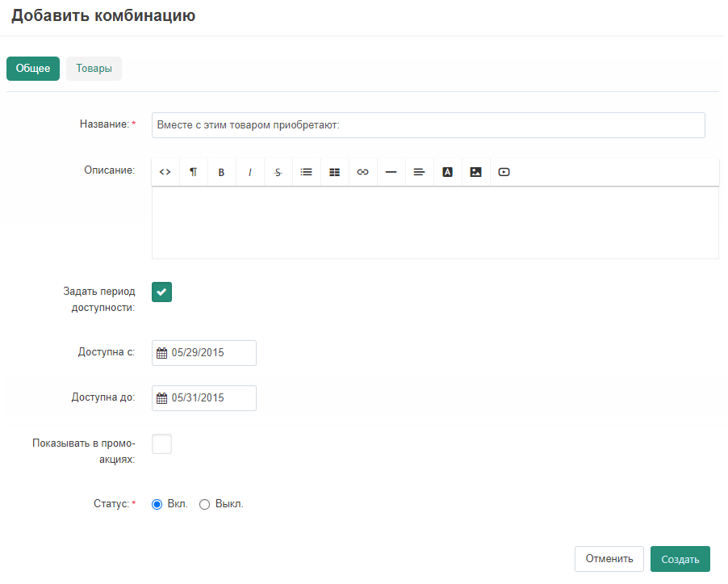
Task: Apply strikethrough formatting in editor
Action: click(x=278, y=172)
